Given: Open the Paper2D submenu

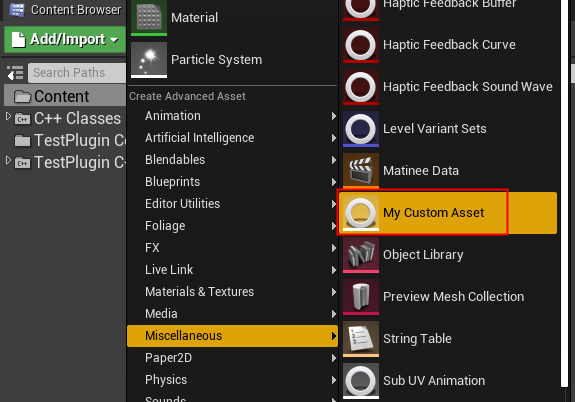Looking at the screenshot, I should click(x=232, y=358).
